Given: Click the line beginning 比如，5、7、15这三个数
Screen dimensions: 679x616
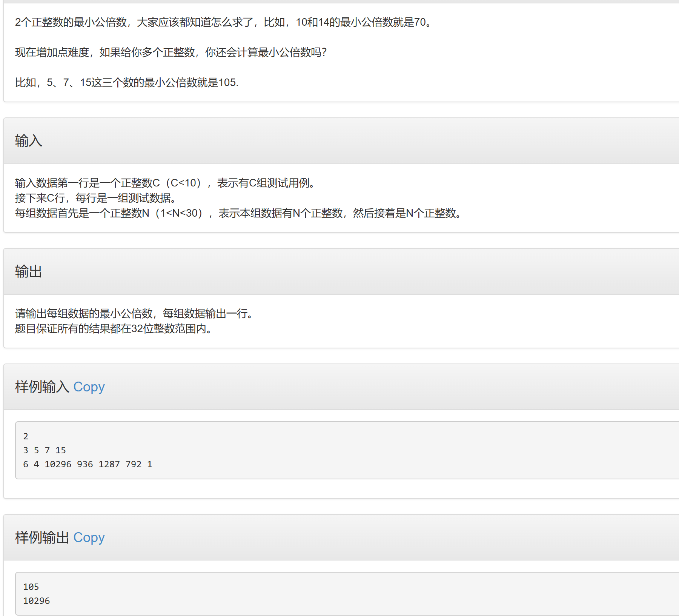Looking at the screenshot, I should pyautogui.click(x=127, y=82).
